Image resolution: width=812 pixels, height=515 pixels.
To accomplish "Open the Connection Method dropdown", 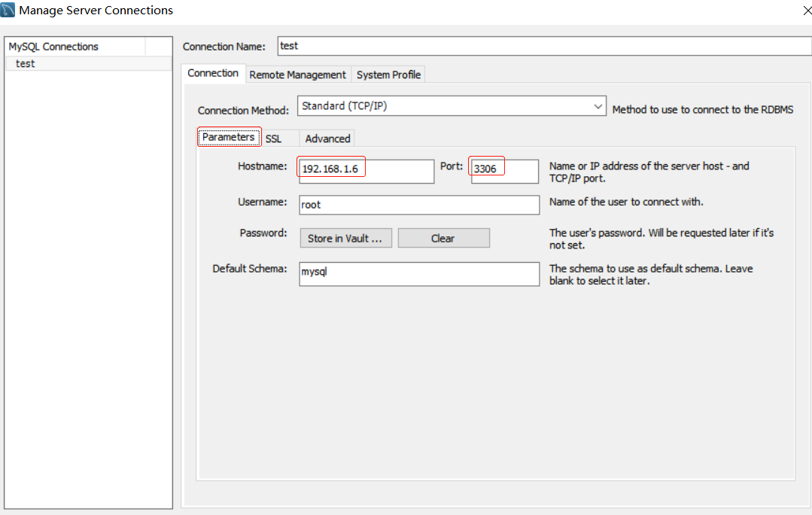I will [452, 105].
